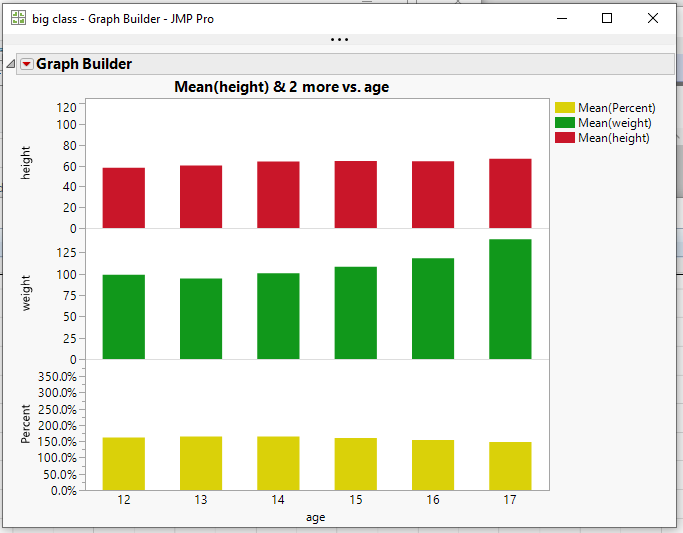Click the weight y-axis label
This screenshot has width=683, height=533.
click(x=26, y=293)
